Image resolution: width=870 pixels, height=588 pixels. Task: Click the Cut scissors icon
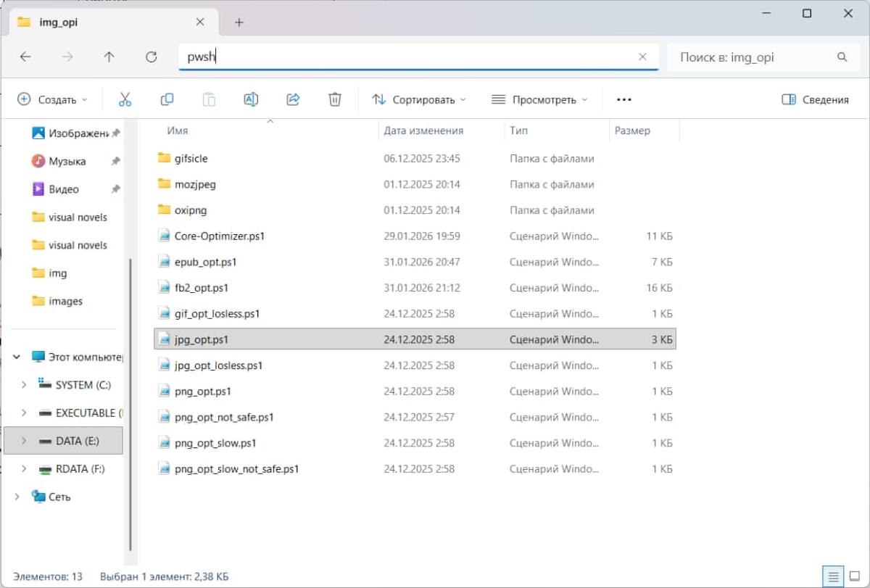pyautogui.click(x=125, y=99)
